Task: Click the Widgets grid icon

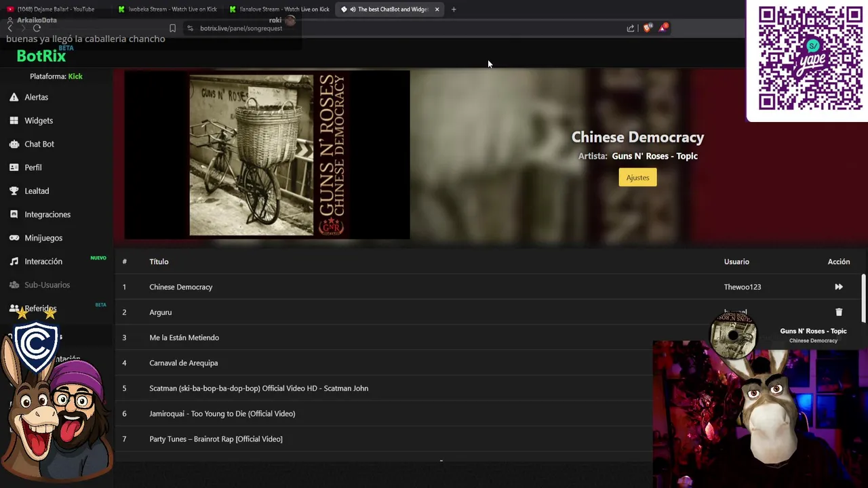Action: (x=14, y=121)
